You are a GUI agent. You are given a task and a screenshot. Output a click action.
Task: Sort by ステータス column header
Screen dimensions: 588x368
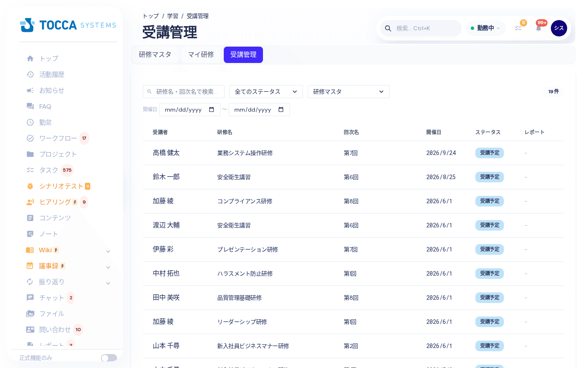488,132
